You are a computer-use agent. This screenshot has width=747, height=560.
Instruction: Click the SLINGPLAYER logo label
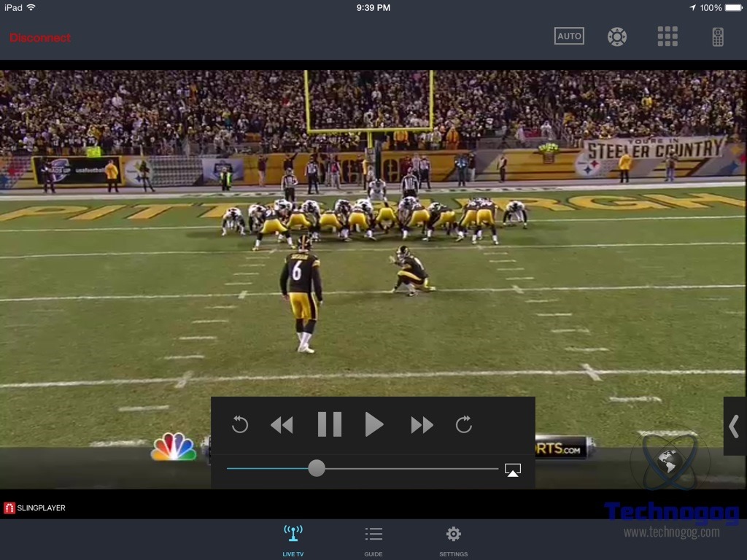click(x=35, y=508)
